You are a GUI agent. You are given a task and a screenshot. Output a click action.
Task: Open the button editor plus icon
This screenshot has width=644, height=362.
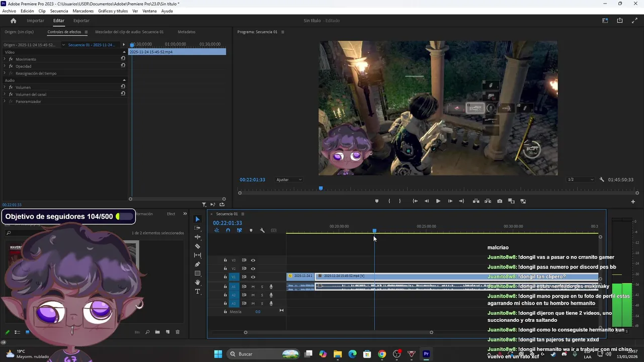[633, 202]
